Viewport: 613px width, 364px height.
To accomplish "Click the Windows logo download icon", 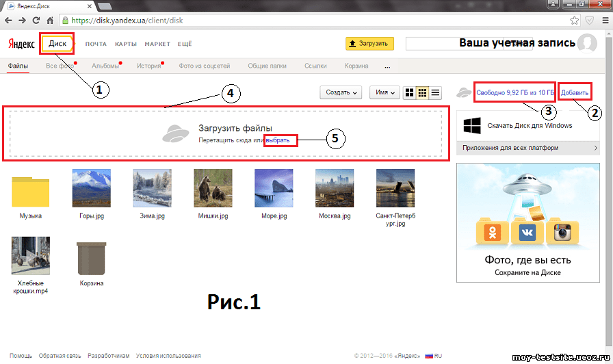I will click(x=472, y=125).
